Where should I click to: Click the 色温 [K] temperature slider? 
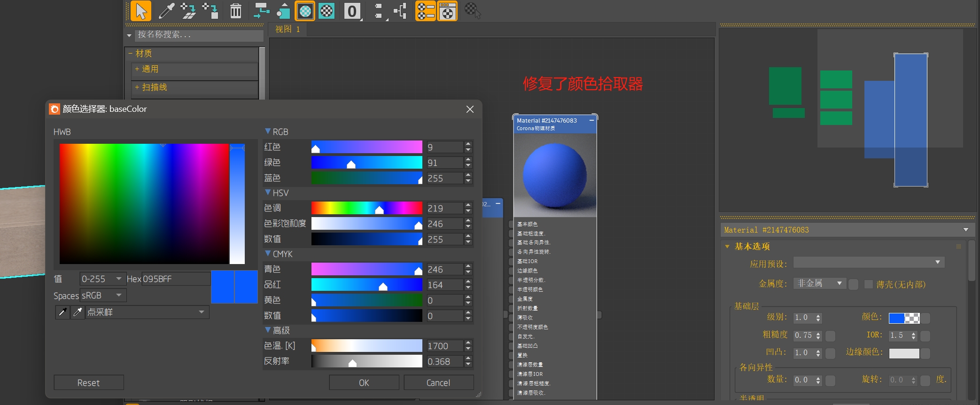(x=366, y=346)
